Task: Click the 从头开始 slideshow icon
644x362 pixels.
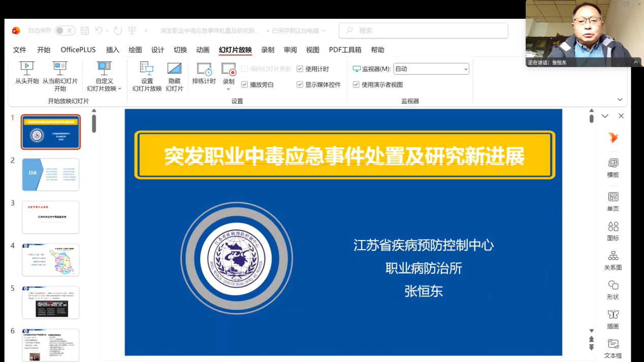Action: 26,69
